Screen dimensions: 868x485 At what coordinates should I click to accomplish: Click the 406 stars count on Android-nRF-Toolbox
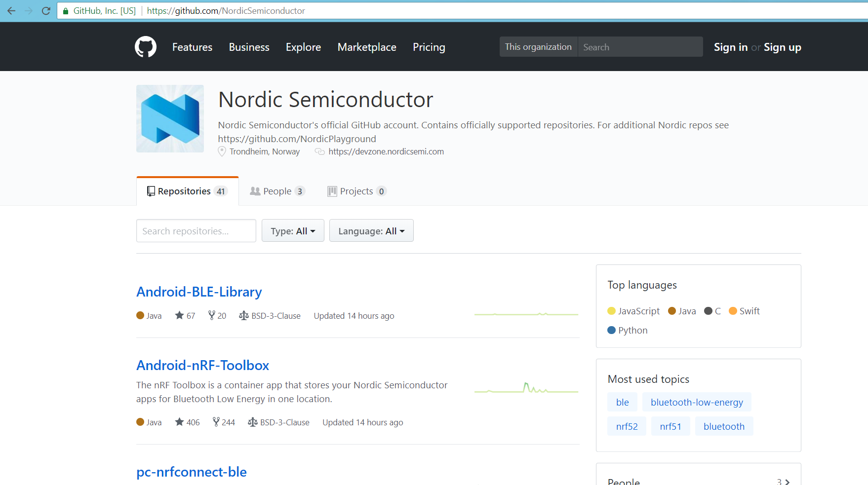point(193,422)
